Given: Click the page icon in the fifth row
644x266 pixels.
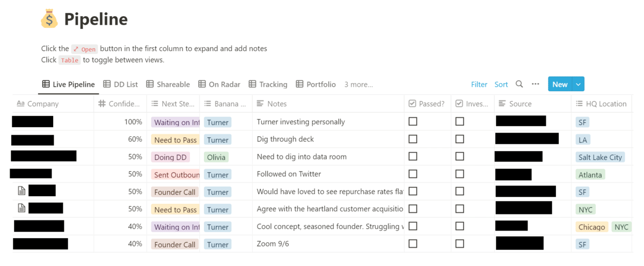Looking at the screenshot, I should [21, 191].
